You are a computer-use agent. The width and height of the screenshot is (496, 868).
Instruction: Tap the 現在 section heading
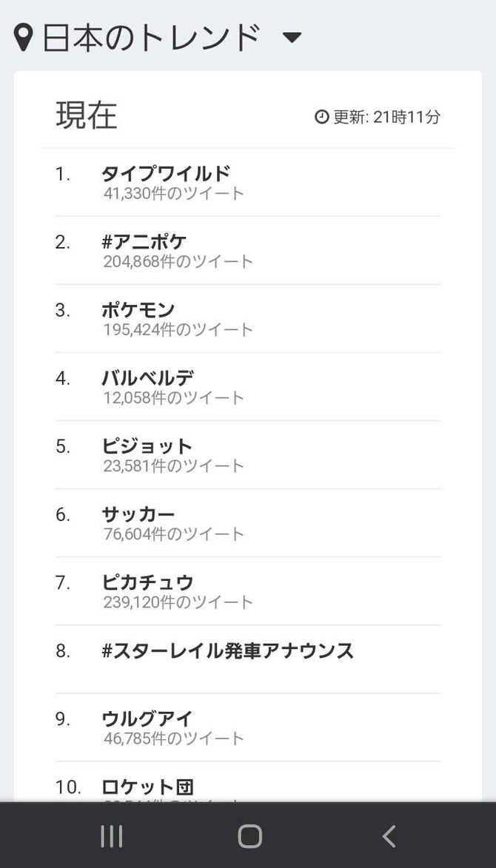87,116
